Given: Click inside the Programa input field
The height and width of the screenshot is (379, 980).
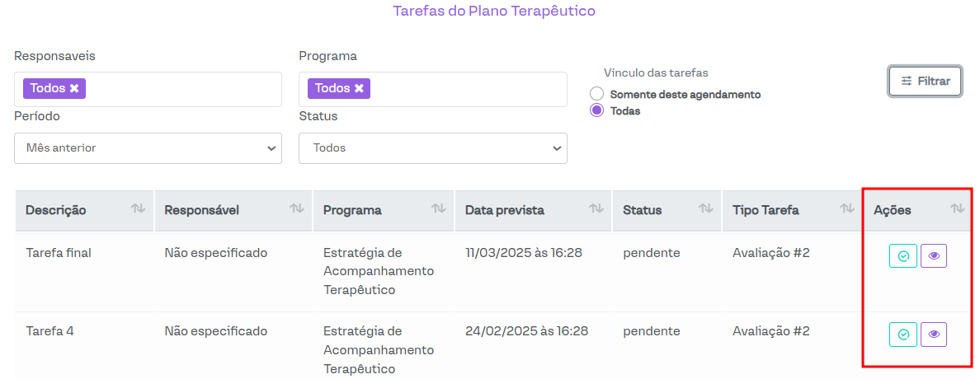Looking at the screenshot, I should click(x=466, y=89).
